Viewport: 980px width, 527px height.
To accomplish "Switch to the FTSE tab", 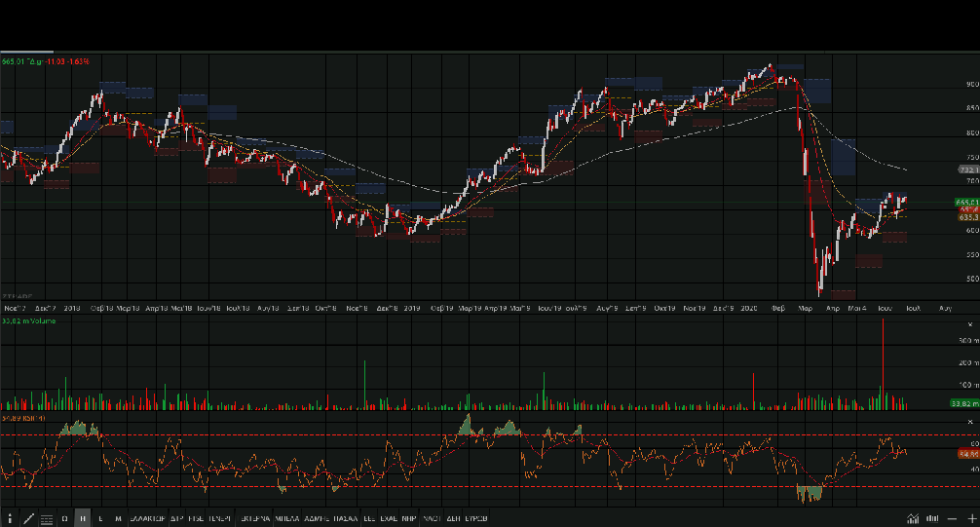I will point(196,518).
